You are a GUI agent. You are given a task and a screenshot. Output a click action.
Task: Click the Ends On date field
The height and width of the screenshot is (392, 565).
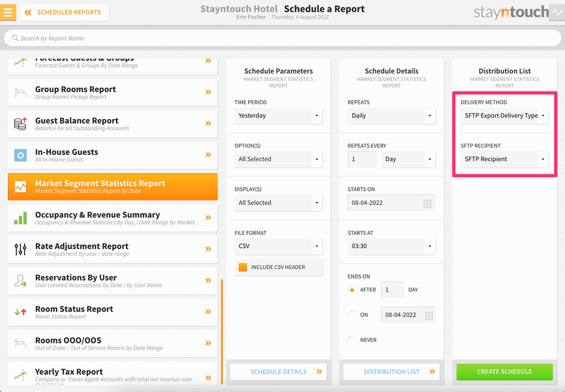pos(408,315)
